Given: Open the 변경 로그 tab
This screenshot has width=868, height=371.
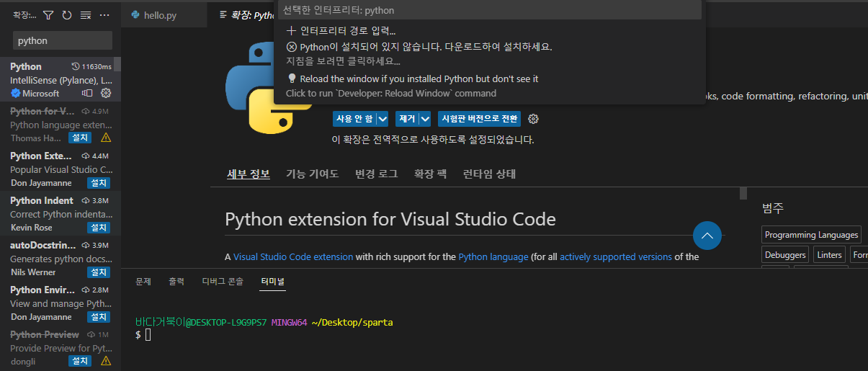Looking at the screenshot, I should 376,174.
